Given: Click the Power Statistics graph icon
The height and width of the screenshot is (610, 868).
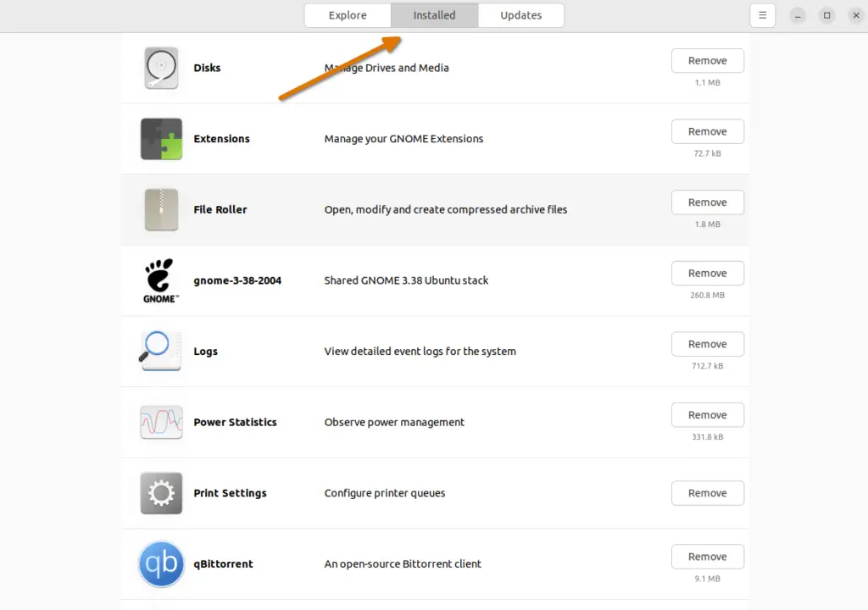Looking at the screenshot, I should point(161,422).
